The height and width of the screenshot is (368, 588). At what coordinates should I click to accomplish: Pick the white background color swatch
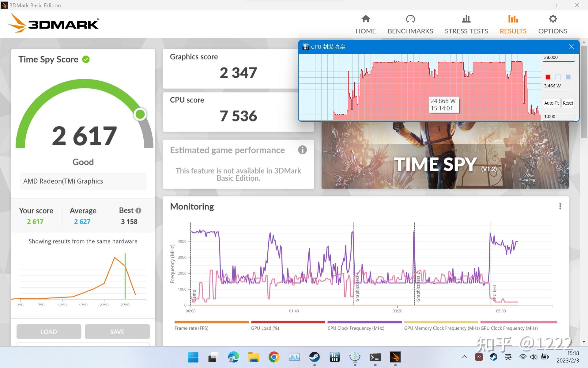(558, 77)
